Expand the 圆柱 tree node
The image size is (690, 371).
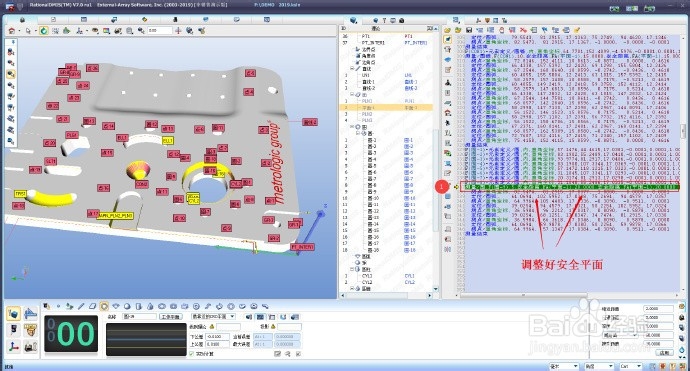coord(352,269)
